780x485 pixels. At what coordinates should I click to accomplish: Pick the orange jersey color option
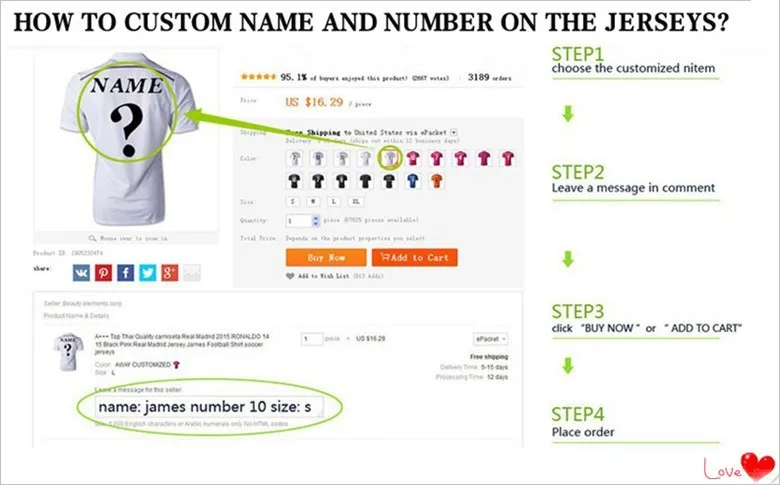coord(436,181)
